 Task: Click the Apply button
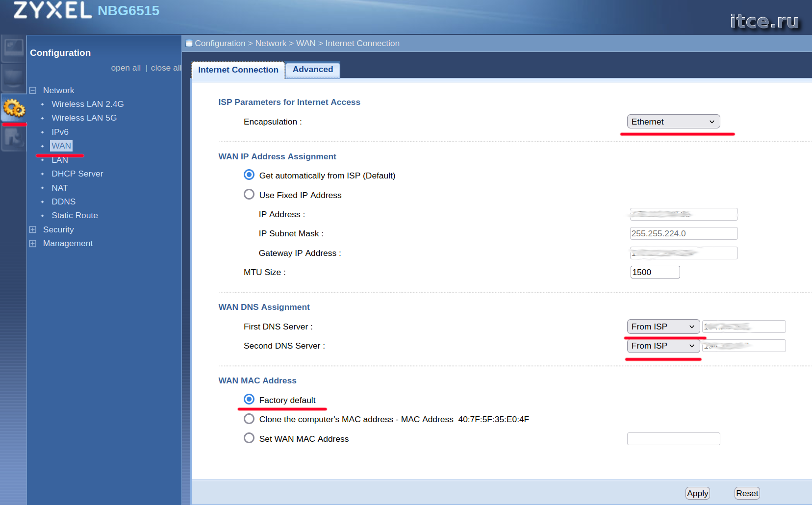(x=697, y=493)
